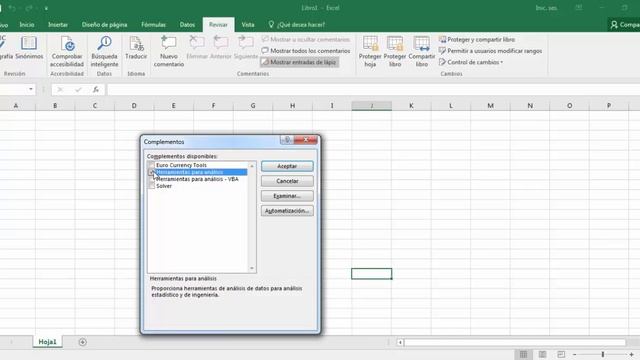Click the zoom slider handle
Viewport: 640px width, 360px height.
pos(603,354)
